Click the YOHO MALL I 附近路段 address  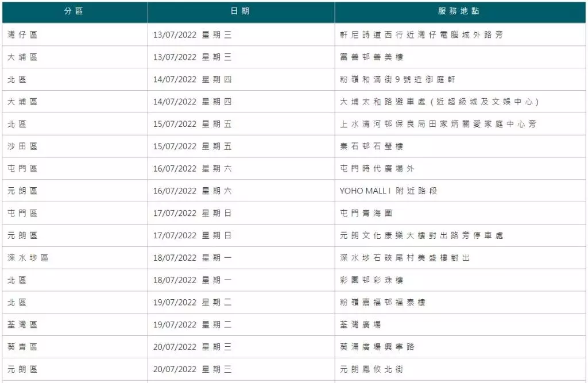(x=388, y=191)
